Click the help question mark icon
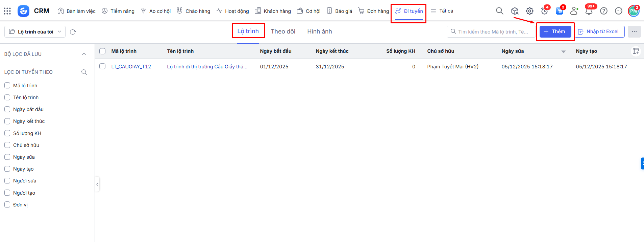Viewport: 644px width, 242px height. click(x=603, y=11)
